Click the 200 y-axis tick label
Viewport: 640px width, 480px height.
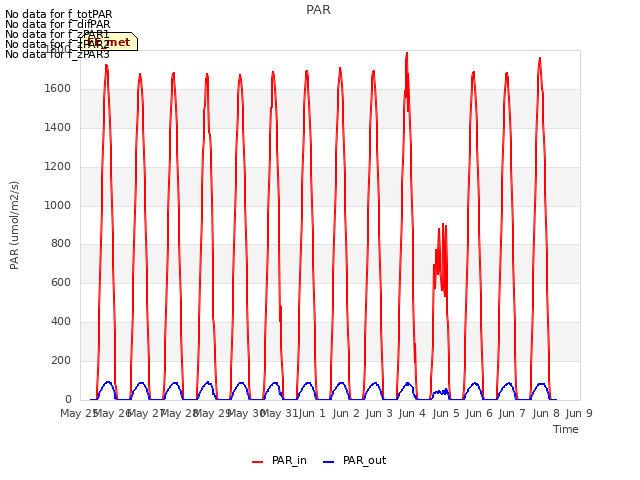pyautogui.click(x=61, y=360)
